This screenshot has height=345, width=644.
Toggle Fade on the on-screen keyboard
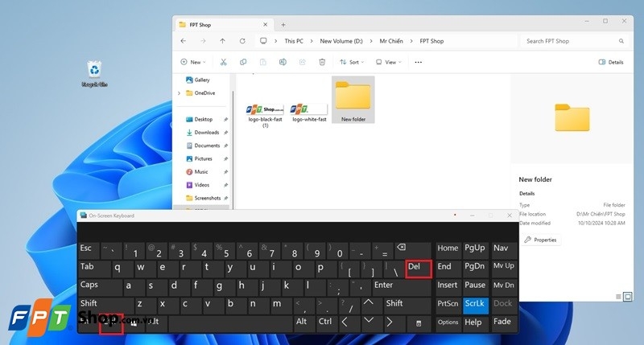point(504,323)
